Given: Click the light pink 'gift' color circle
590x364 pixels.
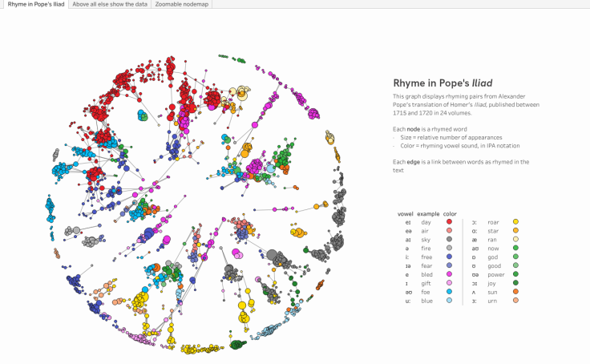Looking at the screenshot, I should click(450, 283).
